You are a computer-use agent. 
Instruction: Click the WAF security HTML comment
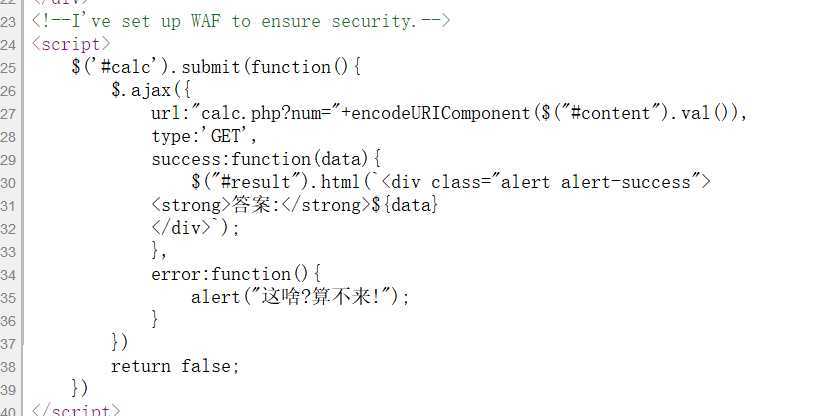coord(241,21)
